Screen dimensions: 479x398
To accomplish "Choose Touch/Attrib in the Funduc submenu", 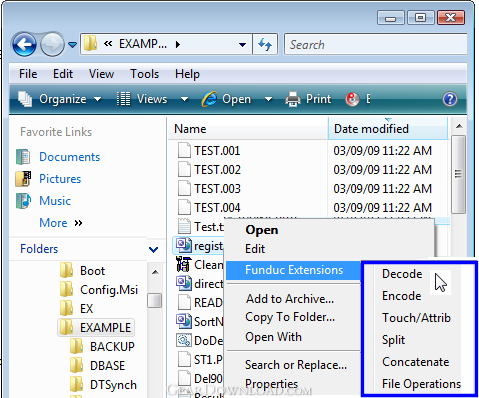I will (x=416, y=318).
